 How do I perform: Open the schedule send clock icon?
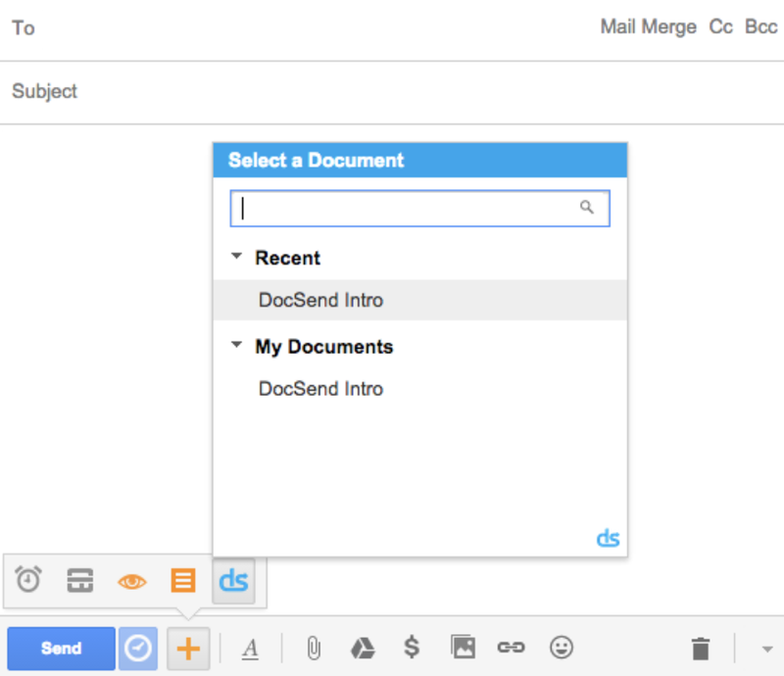(138, 648)
